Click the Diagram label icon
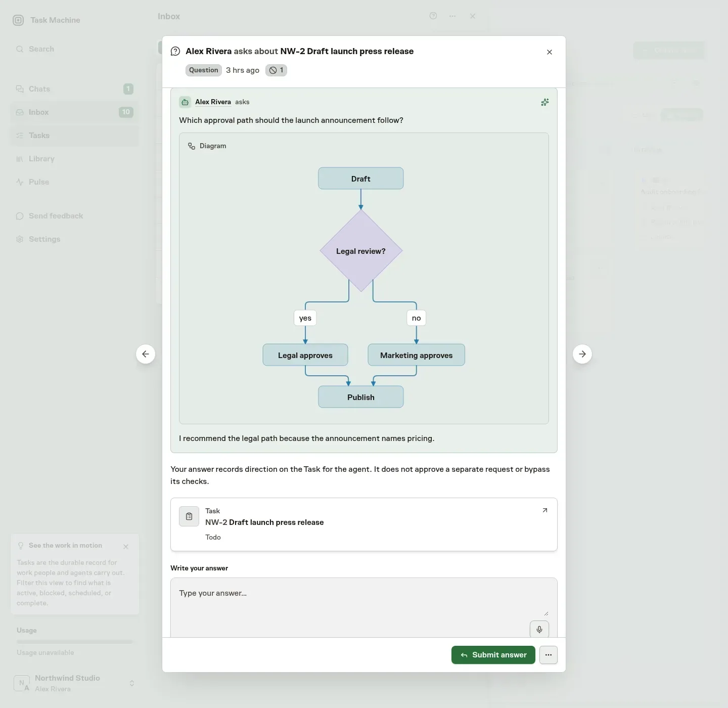728x708 pixels. click(x=192, y=146)
